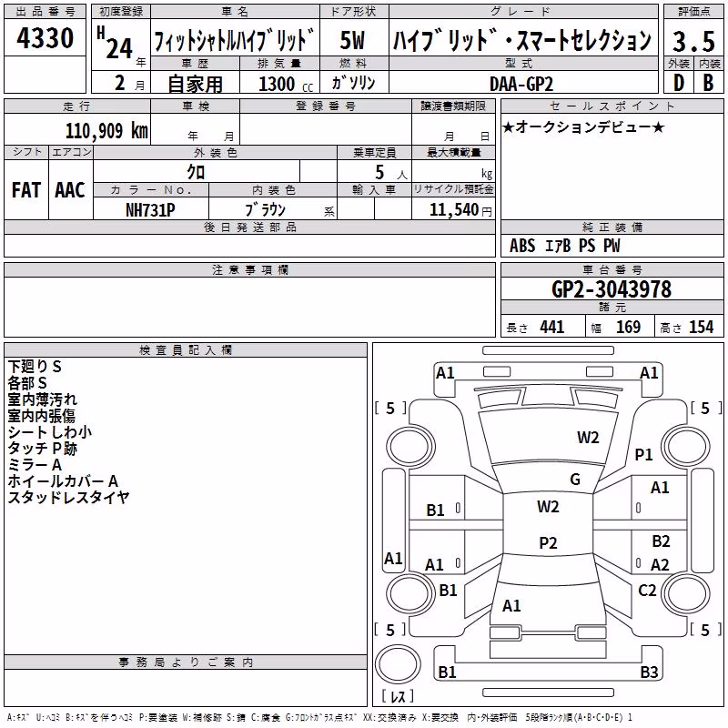The width and height of the screenshot is (728, 728).
Task: Click the shift type FAT
Action: 26,190
